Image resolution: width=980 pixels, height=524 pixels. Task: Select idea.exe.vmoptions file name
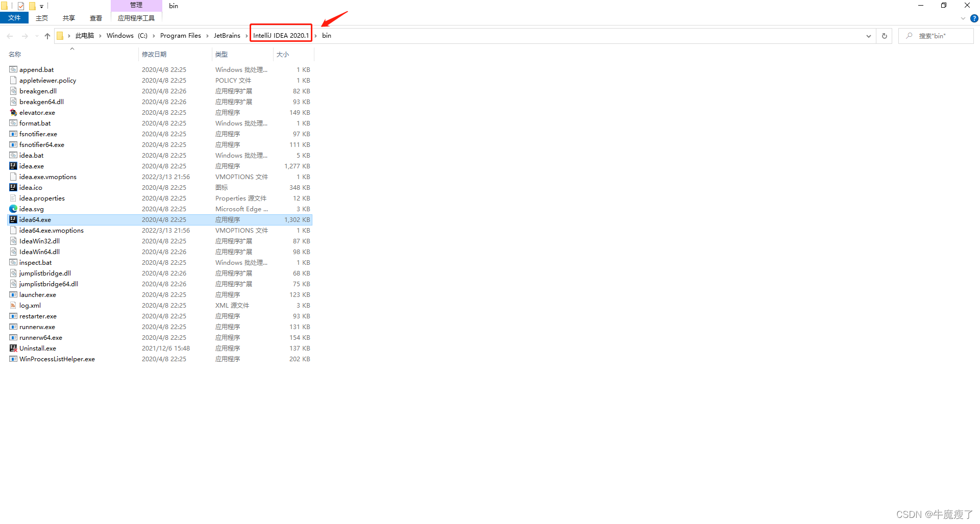[48, 177]
